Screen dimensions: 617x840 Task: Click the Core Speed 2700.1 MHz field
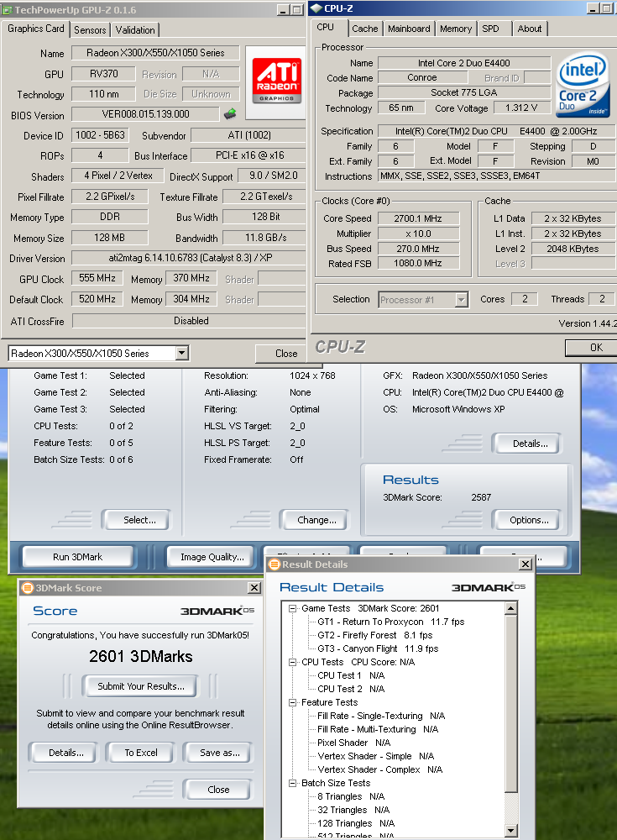tap(418, 218)
